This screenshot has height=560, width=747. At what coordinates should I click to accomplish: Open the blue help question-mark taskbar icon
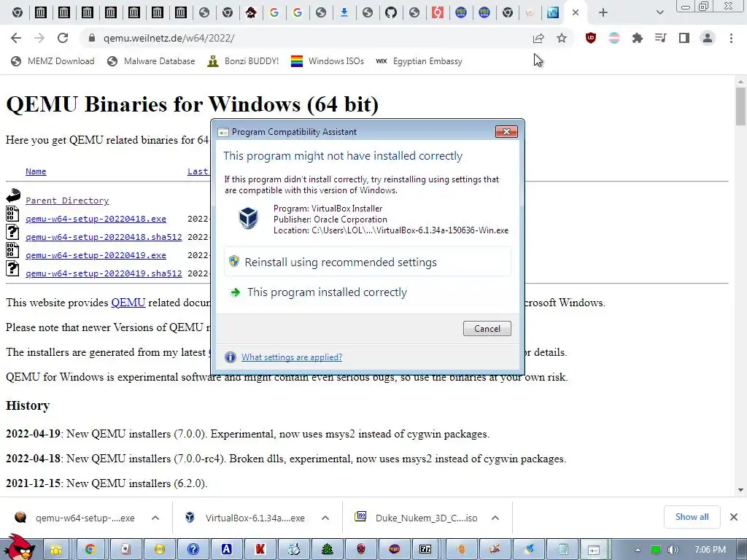193,550
